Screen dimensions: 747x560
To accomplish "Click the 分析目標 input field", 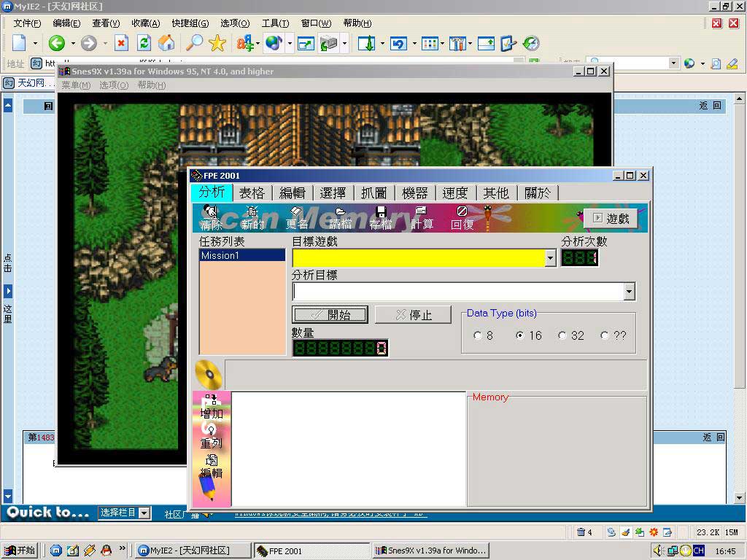I will [x=458, y=292].
